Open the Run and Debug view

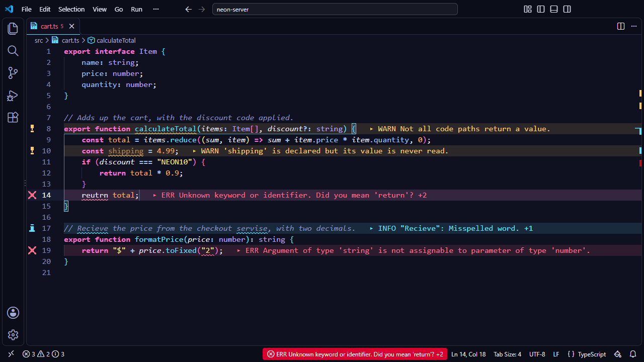[x=13, y=95]
